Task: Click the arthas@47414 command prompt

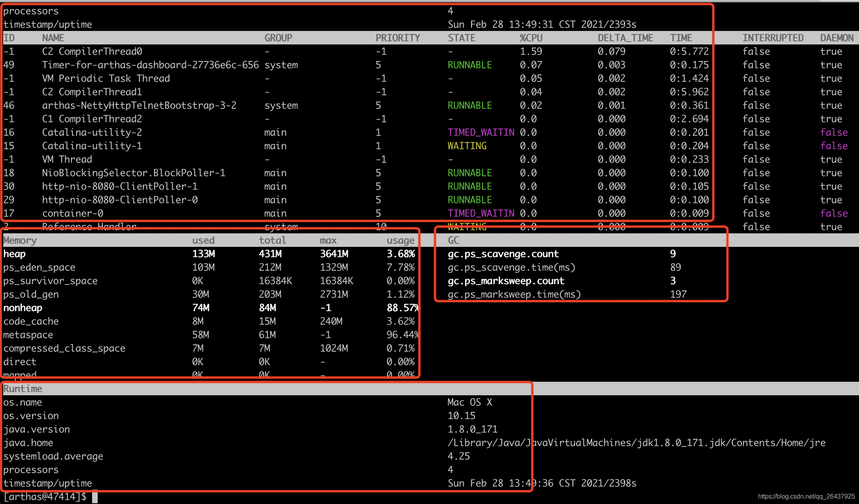Action: (45, 496)
